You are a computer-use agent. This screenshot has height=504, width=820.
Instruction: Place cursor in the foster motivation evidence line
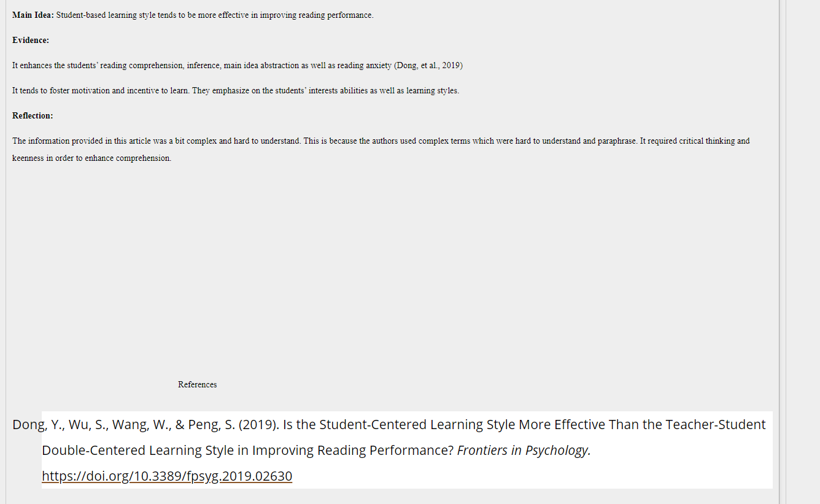tap(236, 91)
